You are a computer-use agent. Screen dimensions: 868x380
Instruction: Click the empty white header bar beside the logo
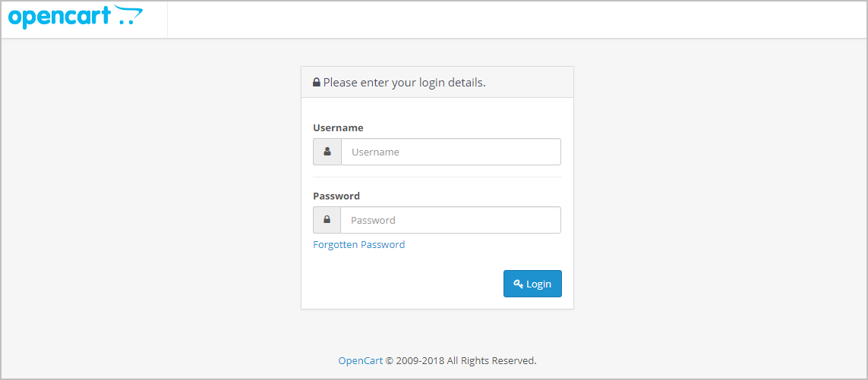click(x=517, y=20)
